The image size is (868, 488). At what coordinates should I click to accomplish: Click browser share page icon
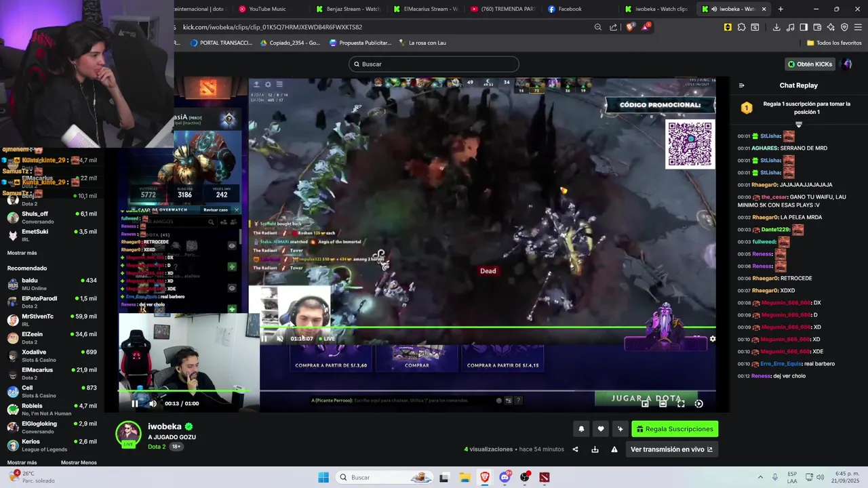point(613,27)
